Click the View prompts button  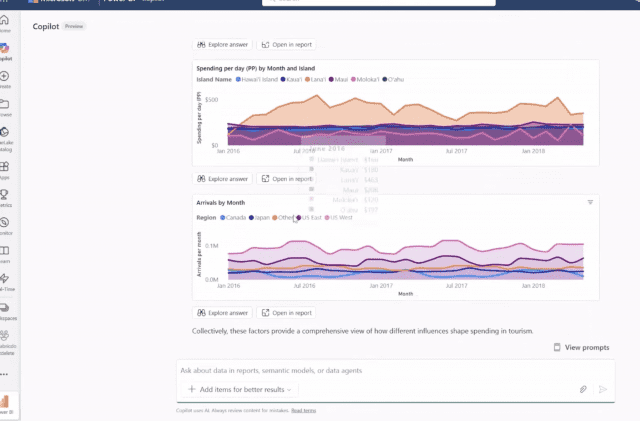(582, 347)
